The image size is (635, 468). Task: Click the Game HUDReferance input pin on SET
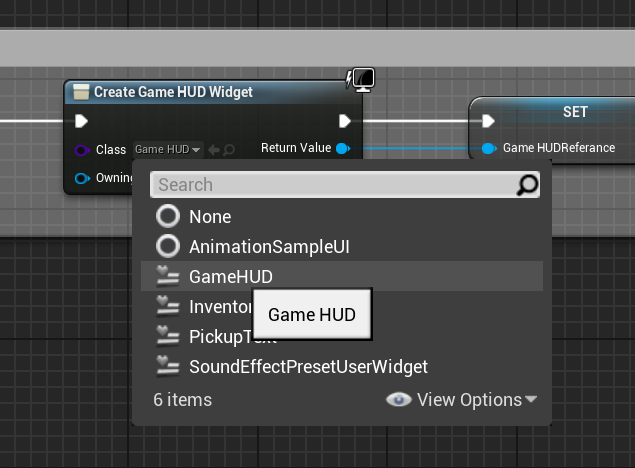click(x=489, y=149)
